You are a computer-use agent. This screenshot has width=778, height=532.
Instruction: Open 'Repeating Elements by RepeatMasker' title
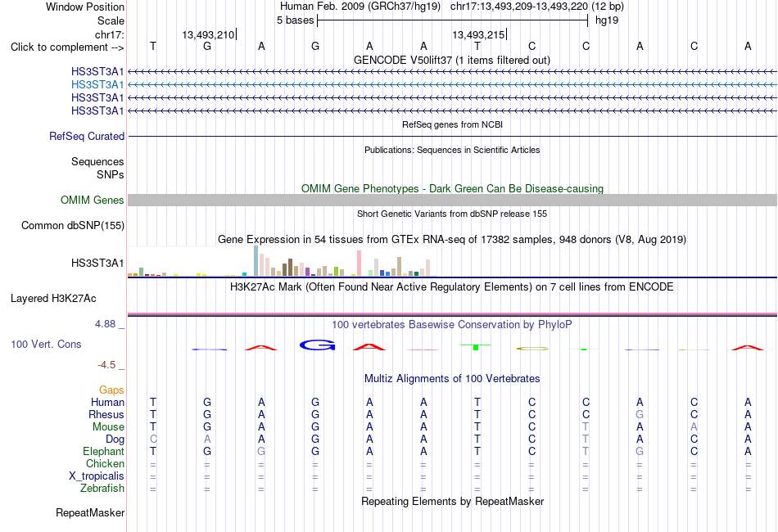(x=452, y=501)
